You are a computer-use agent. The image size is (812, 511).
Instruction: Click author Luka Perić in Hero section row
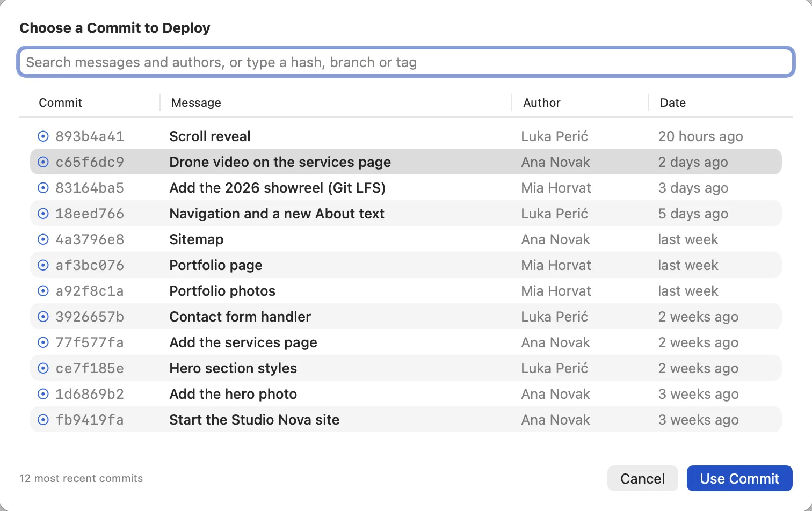tap(554, 368)
